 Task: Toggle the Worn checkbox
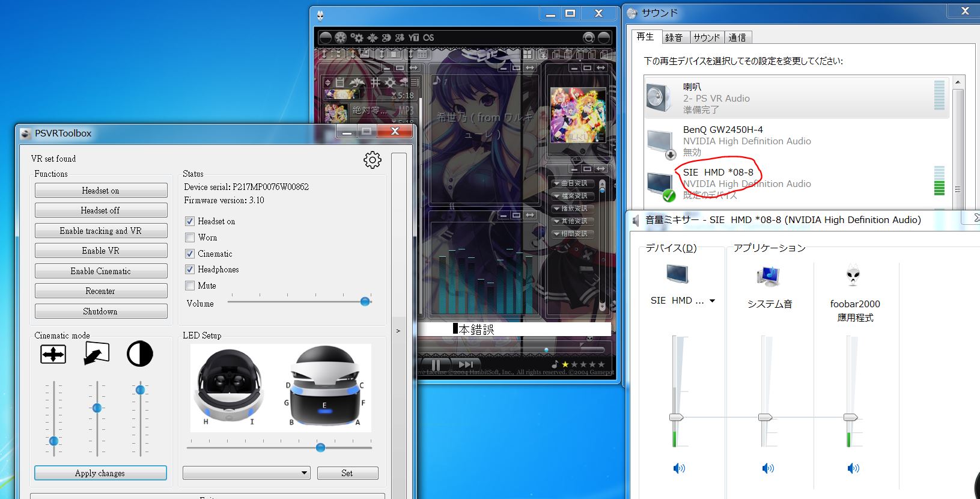pyautogui.click(x=190, y=237)
